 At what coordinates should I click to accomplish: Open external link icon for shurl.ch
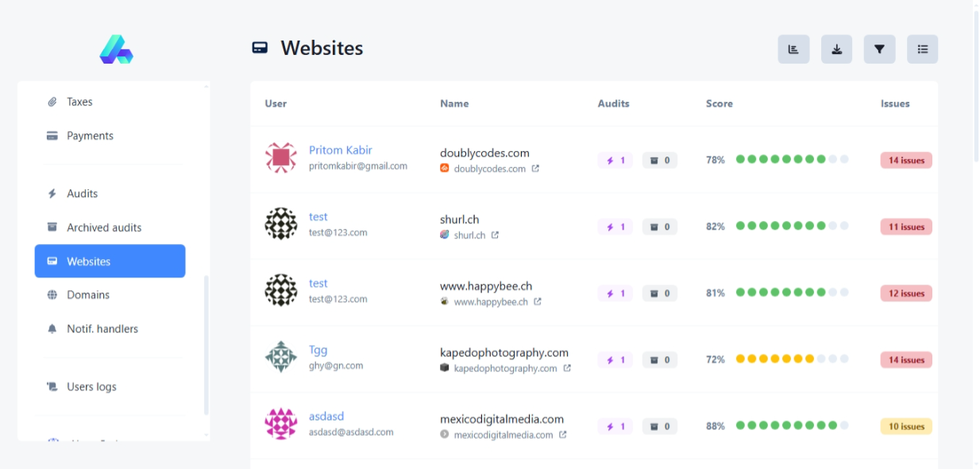point(495,235)
